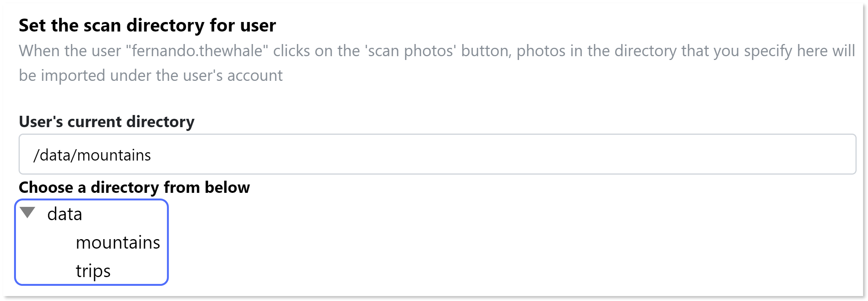Click the word 'directory' in main heading

point(165,25)
